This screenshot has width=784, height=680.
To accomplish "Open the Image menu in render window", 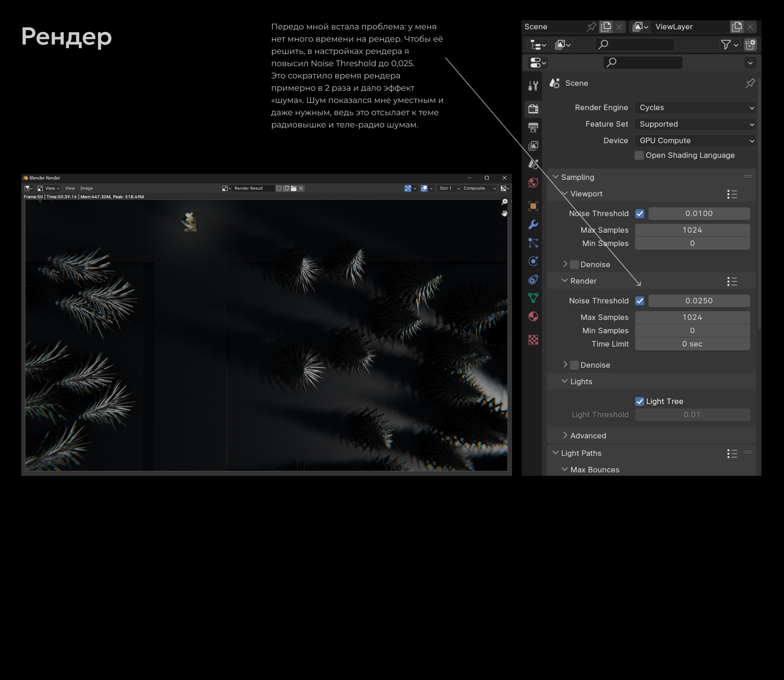I will pyautogui.click(x=86, y=188).
